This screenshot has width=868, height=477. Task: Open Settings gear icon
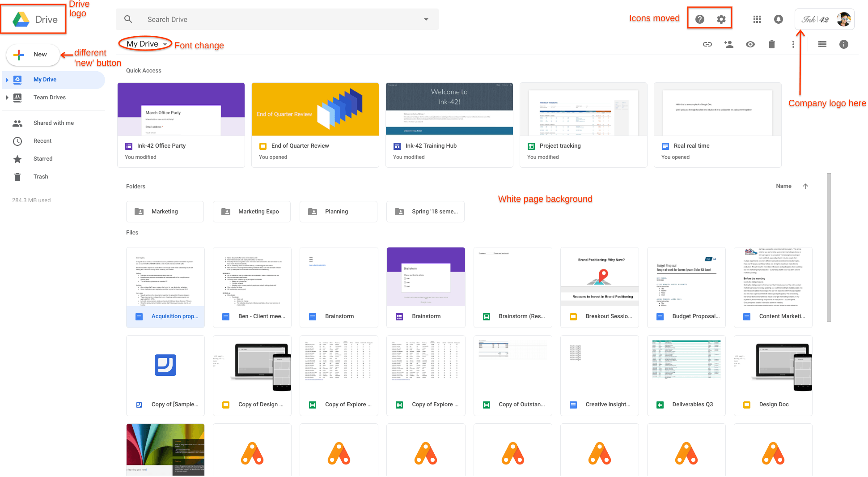coord(721,19)
